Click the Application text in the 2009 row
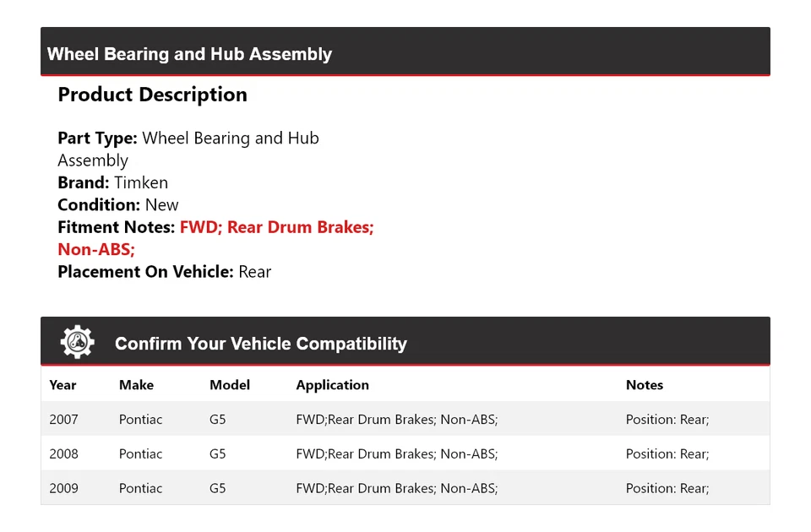 [396, 488]
